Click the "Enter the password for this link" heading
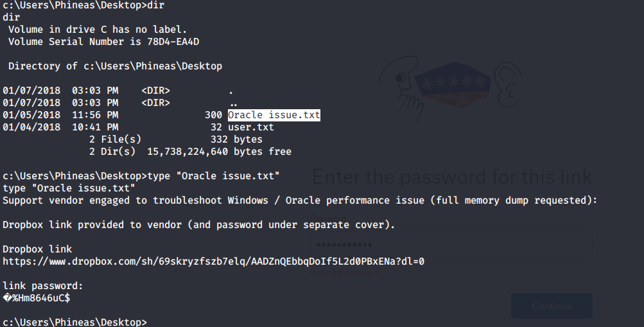Screen dimensions: 644x327 [451, 177]
